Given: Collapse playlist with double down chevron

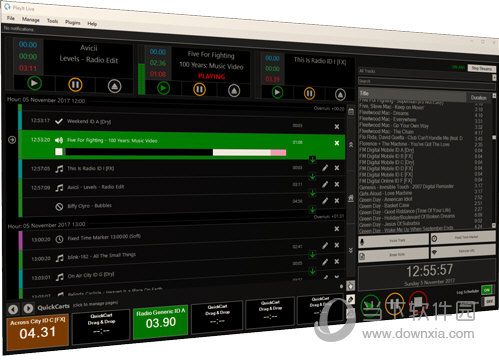Looking at the screenshot, I should click(x=351, y=250).
